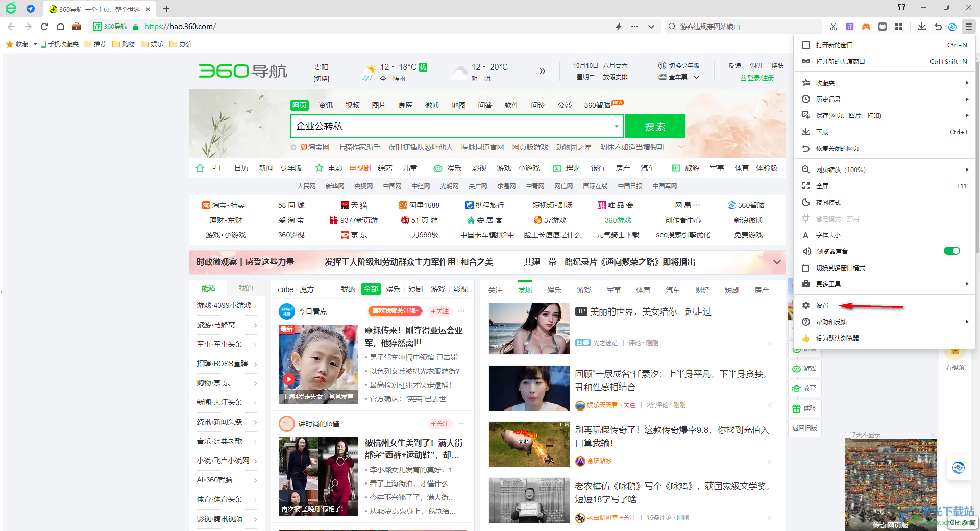
Task: Expand the 帮助和反馈 submenu arrow
Action: (x=967, y=322)
